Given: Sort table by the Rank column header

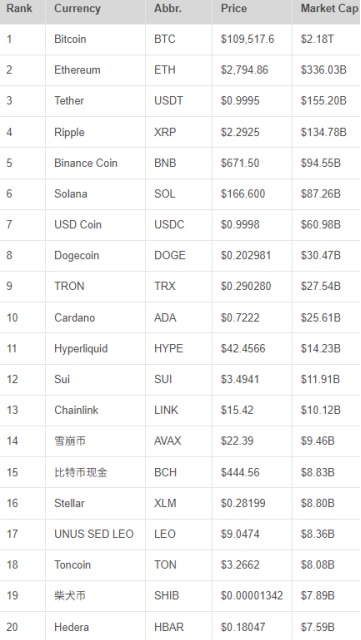Looking at the screenshot, I should pos(19,9).
